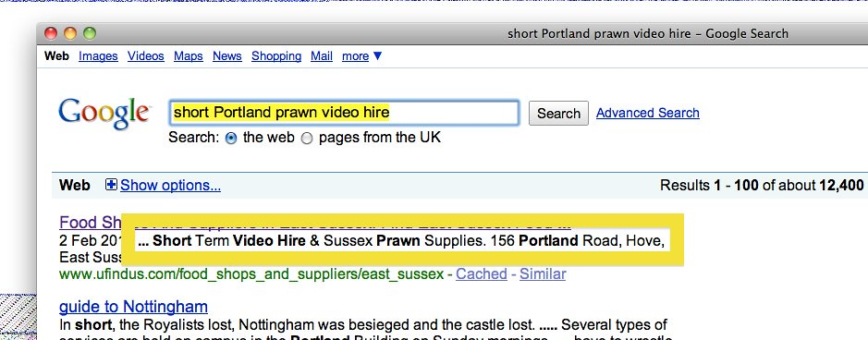The height and width of the screenshot is (340, 868).
Task: Open Shopping search
Action: pos(276,55)
